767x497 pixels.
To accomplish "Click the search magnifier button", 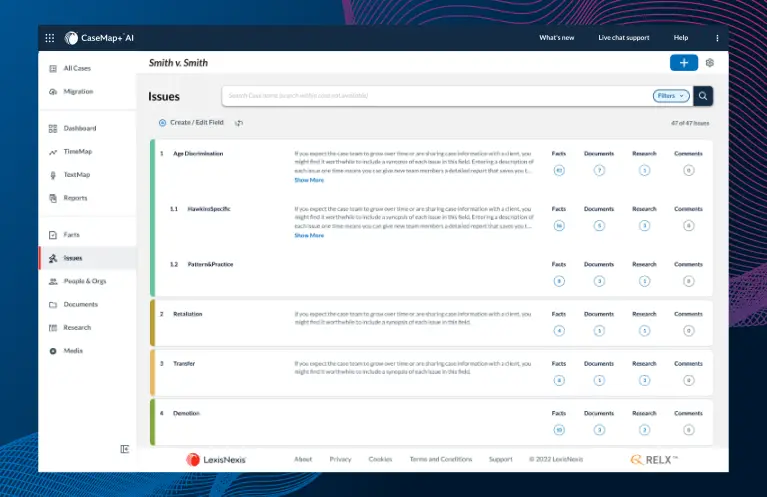I will point(703,96).
